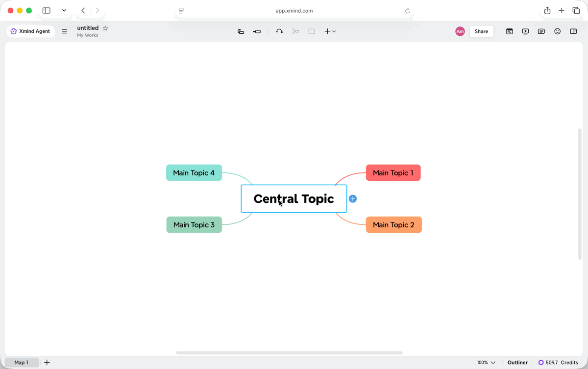The image size is (588, 369).
Task: Click the app.xmind.com address bar
Action: click(294, 11)
